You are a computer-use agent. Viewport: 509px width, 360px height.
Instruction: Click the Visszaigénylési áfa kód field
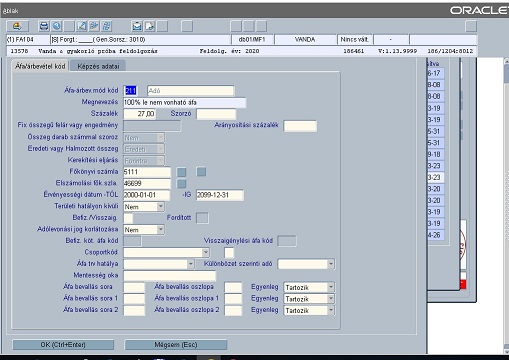coord(287,241)
